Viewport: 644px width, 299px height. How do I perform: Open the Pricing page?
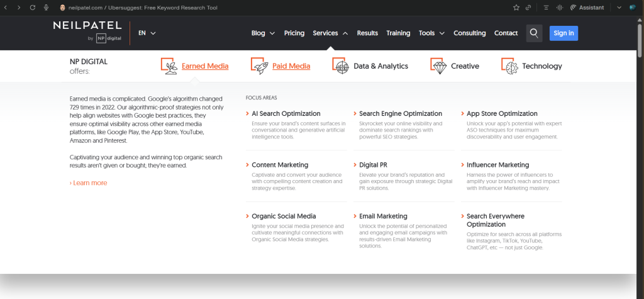coord(294,33)
